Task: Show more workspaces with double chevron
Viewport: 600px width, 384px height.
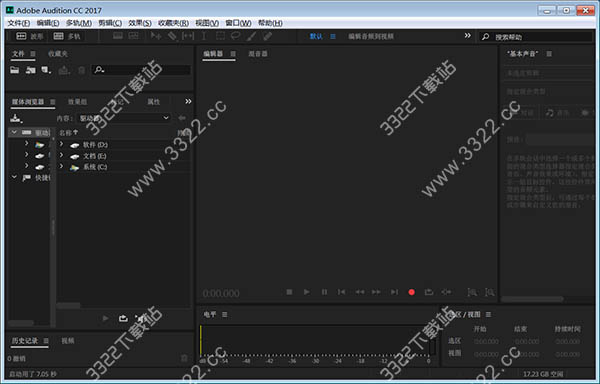Action: pyautogui.click(x=468, y=36)
